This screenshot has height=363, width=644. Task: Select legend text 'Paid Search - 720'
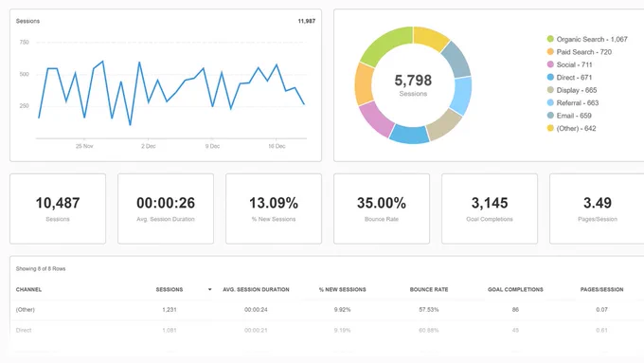tap(584, 52)
